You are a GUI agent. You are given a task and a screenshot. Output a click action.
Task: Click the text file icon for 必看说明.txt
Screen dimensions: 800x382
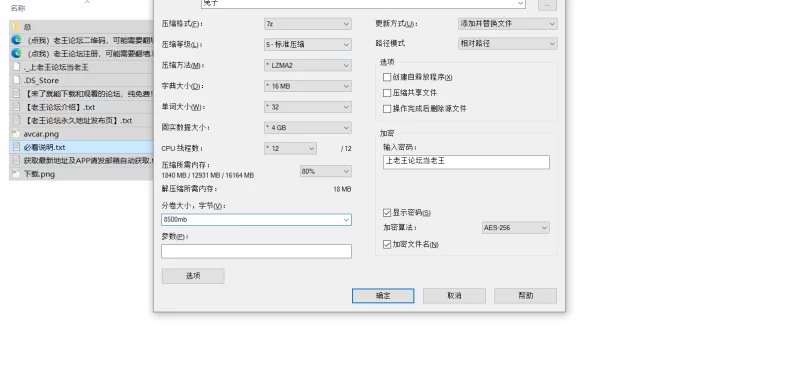16,147
